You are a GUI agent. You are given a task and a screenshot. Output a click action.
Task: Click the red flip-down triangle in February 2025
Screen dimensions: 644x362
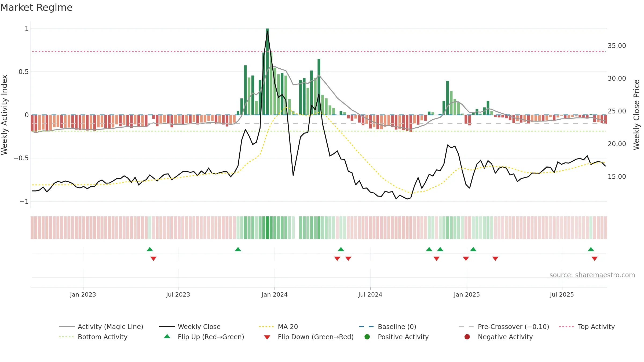pos(495,258)
